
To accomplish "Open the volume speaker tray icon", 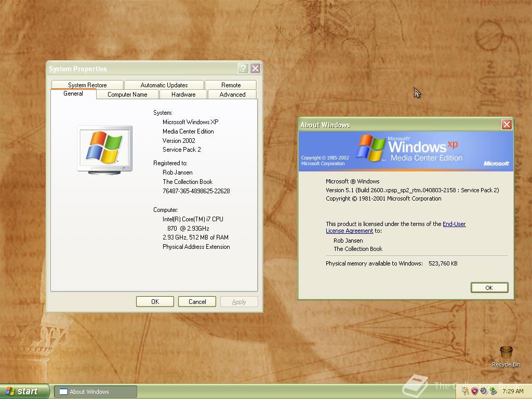I will (484, 391).
